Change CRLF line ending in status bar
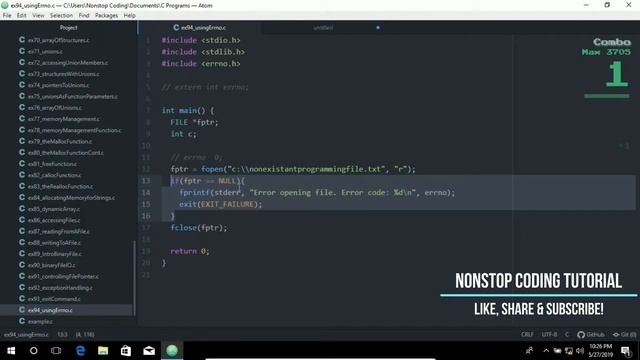The image size is (640, 360). [x=527, y=334]
